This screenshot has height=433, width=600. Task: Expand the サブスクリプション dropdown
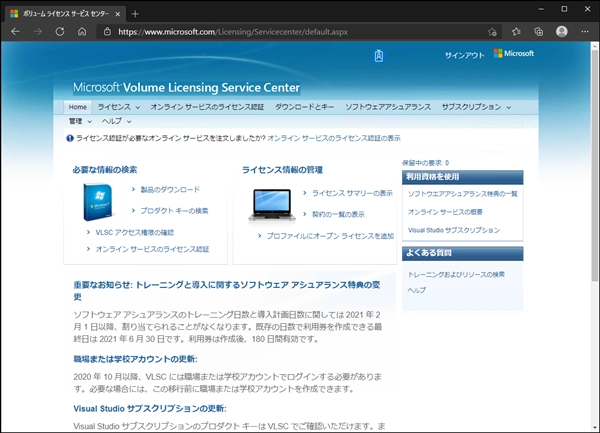point(476,107)
